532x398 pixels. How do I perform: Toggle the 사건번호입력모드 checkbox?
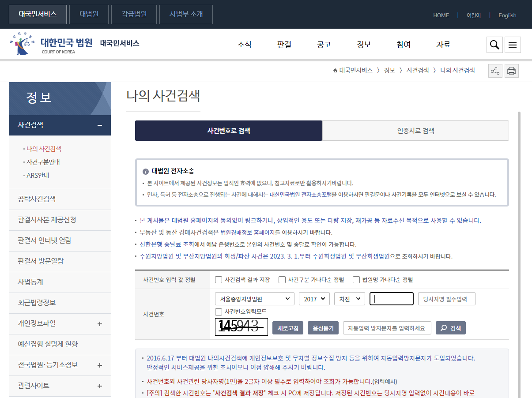click(x=218, y=312)
